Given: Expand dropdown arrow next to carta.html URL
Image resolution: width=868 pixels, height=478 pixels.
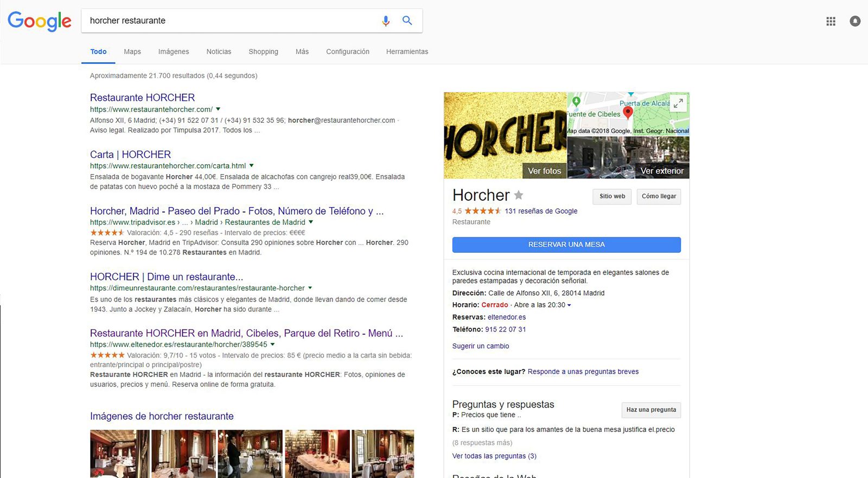Looking at the screenshot, I should click(251, 165).
